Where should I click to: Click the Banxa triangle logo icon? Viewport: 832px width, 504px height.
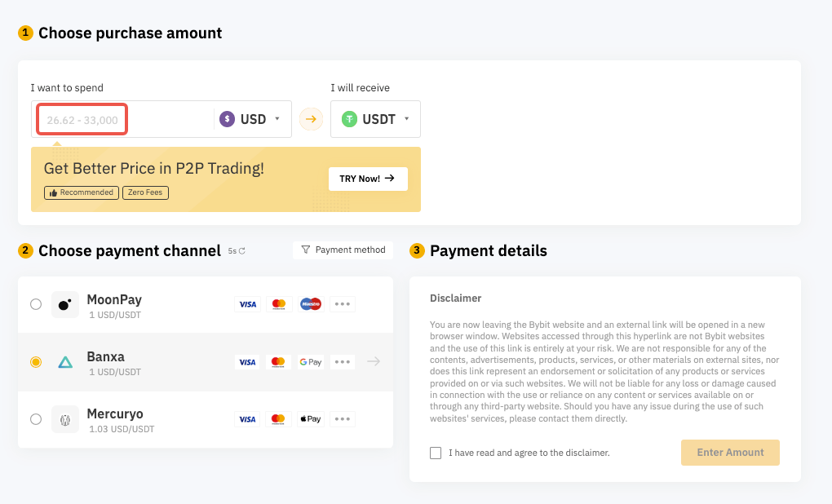tap(64, 361)
